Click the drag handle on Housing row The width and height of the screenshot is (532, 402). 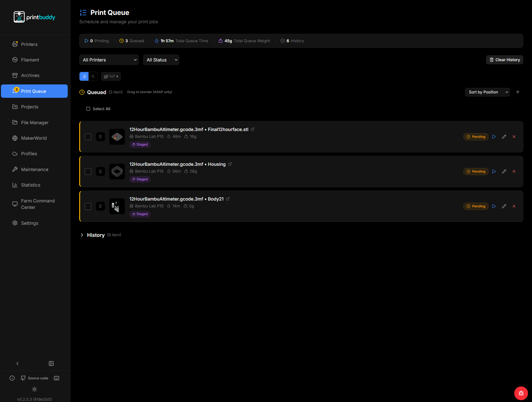100,171
